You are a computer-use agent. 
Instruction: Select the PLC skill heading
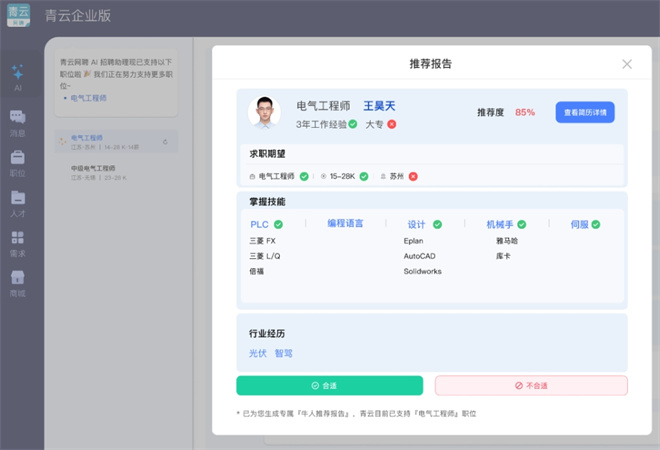260,225
